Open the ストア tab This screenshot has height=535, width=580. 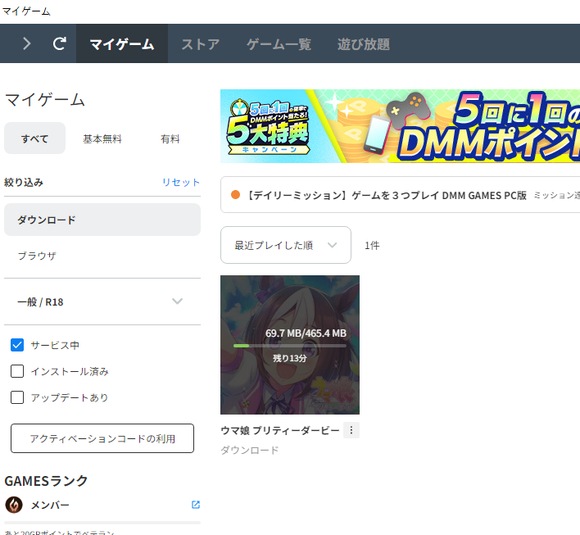(x=200, y=44)
